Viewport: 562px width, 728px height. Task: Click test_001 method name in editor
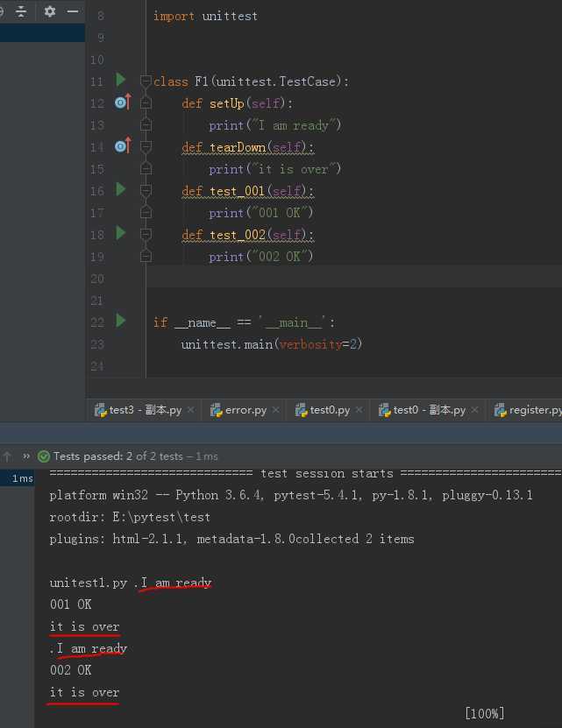237,191
